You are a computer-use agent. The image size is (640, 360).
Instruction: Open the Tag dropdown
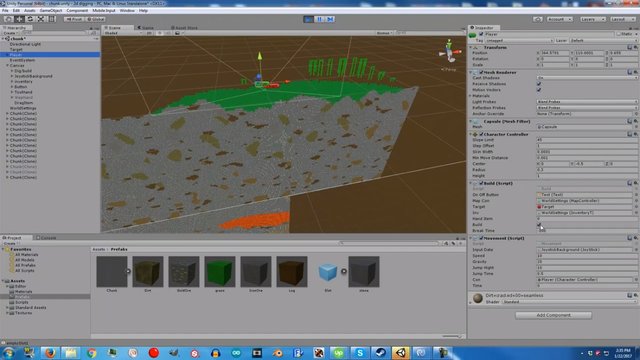tap(519, 41)
